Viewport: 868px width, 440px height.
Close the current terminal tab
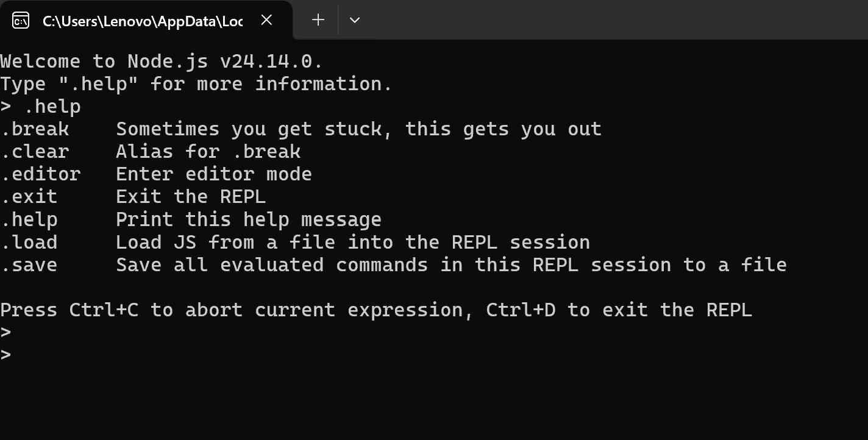point(266,20)
